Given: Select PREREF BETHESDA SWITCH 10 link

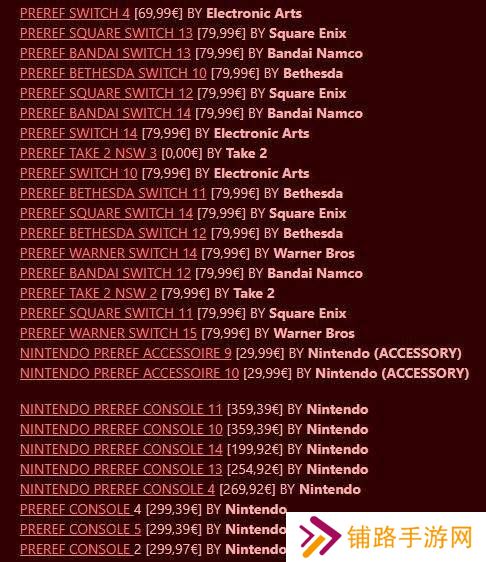Looking at the screenshot, I should click(x=113, y=73).
